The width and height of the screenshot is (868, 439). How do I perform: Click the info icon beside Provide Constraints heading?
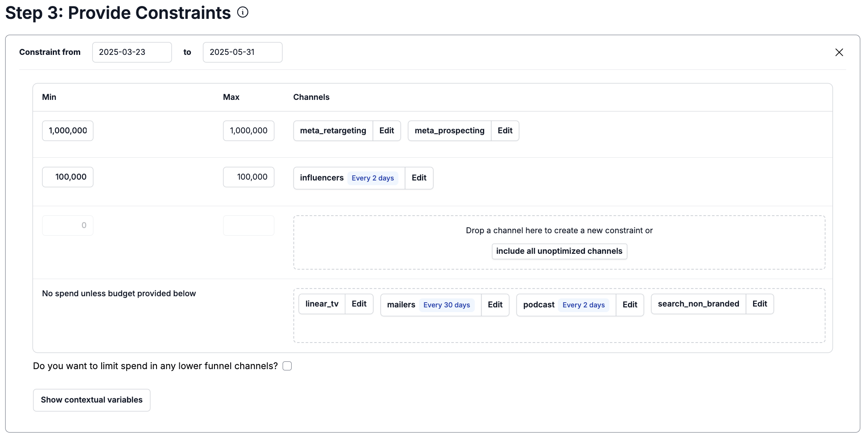point(243,12)
